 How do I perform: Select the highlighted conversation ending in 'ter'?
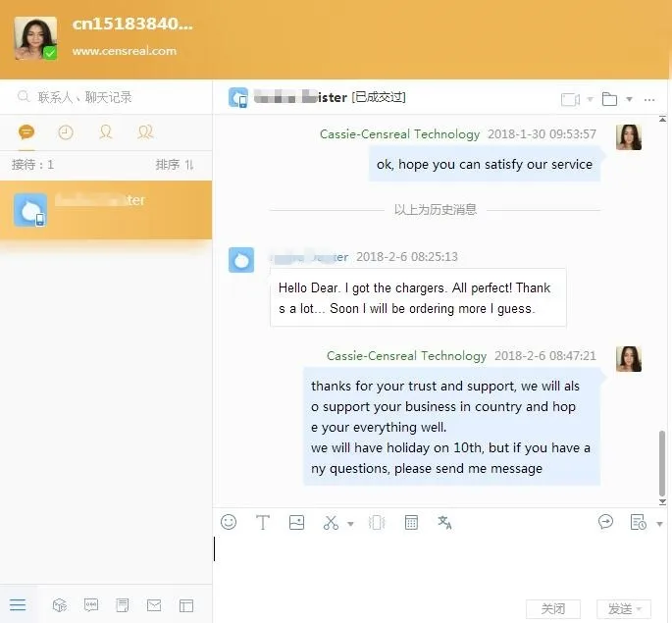106,210
